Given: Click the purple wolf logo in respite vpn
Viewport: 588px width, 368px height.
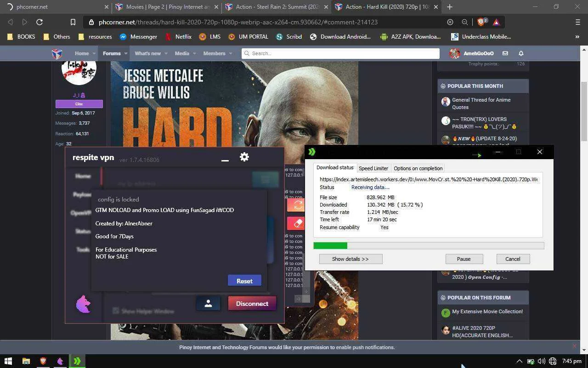Looking at the screenshot, I should tap(84, 305).
